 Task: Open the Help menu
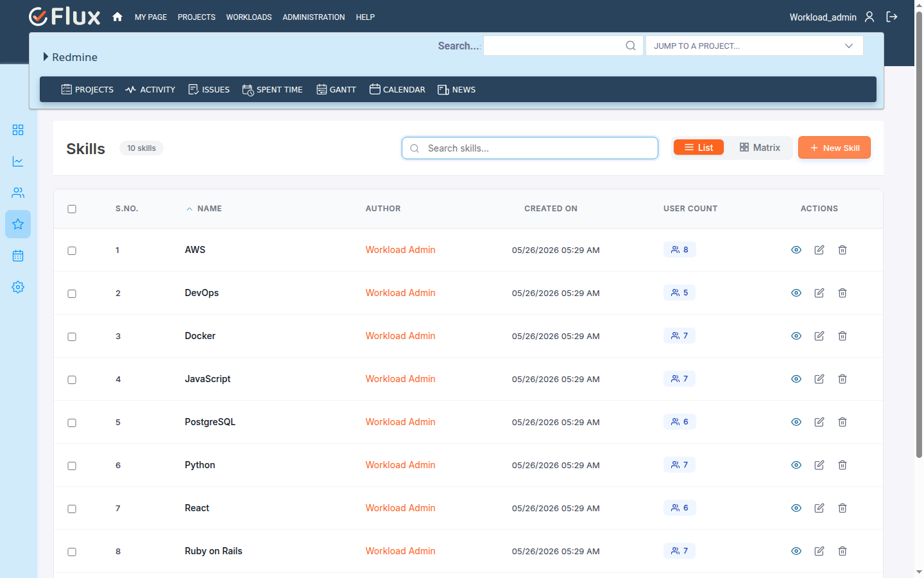(x=365, y=17)
